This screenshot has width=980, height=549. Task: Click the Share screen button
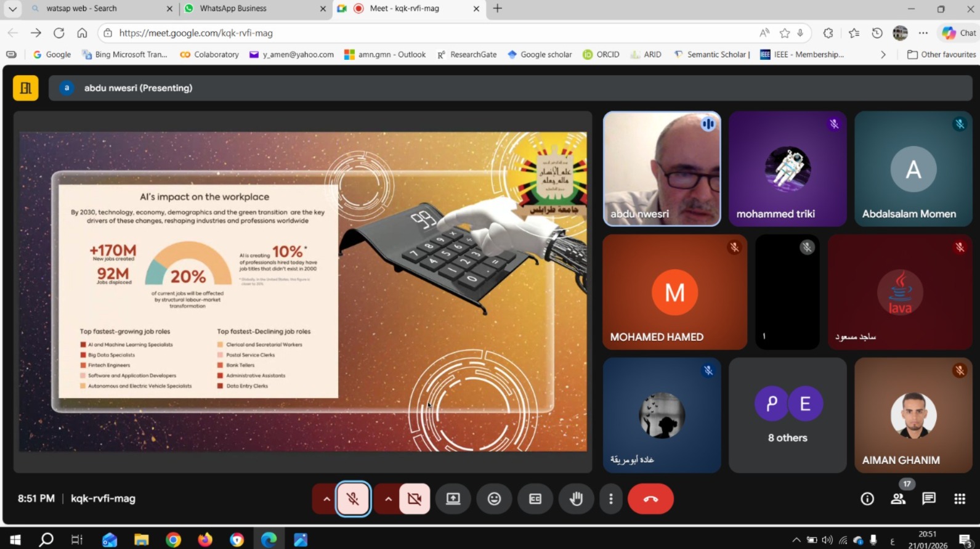(453, 499)
